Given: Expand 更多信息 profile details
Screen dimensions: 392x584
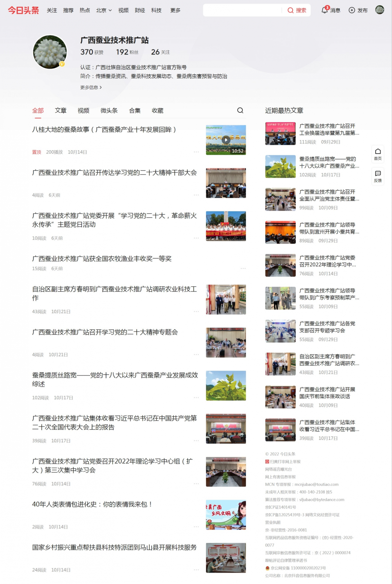Looking at the screenshot, I should [x=91, y=88].
